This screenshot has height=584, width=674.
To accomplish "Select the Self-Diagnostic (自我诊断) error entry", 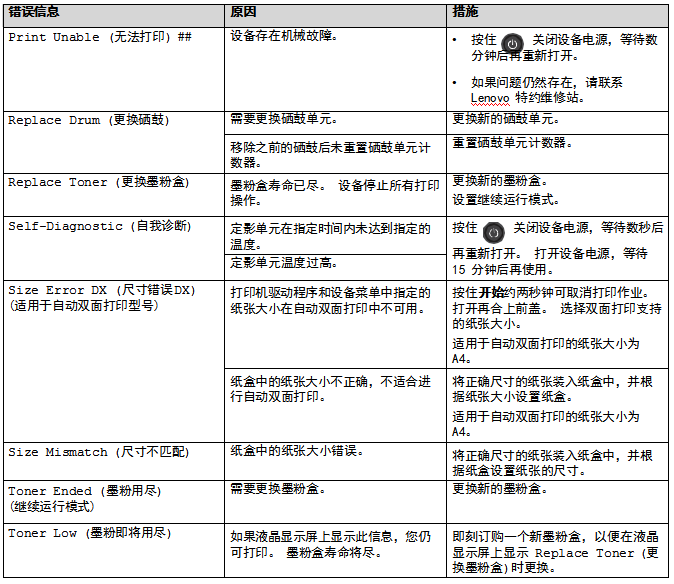I will pyautogui.click(x=99, y=226).
